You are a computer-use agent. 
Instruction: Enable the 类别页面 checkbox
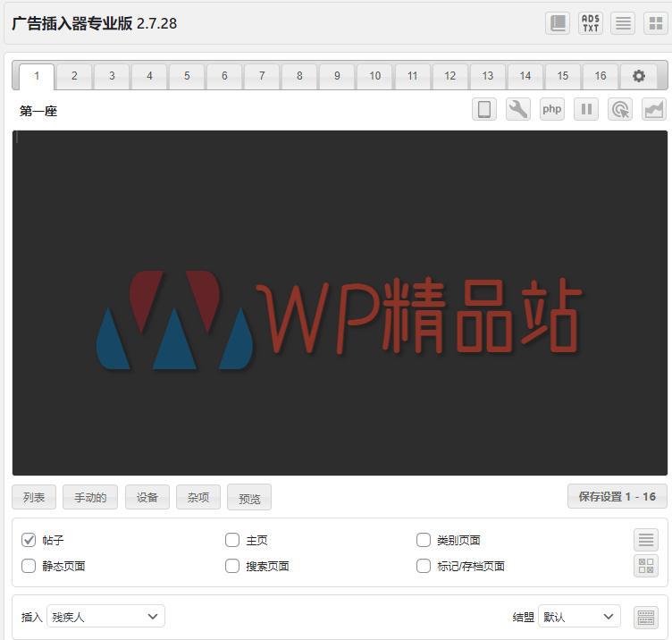424,540
